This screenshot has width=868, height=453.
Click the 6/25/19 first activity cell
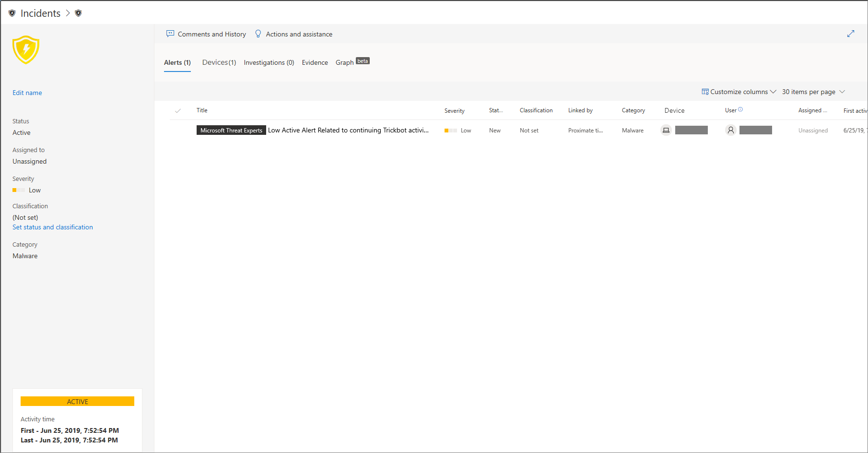tap(855, 131)
